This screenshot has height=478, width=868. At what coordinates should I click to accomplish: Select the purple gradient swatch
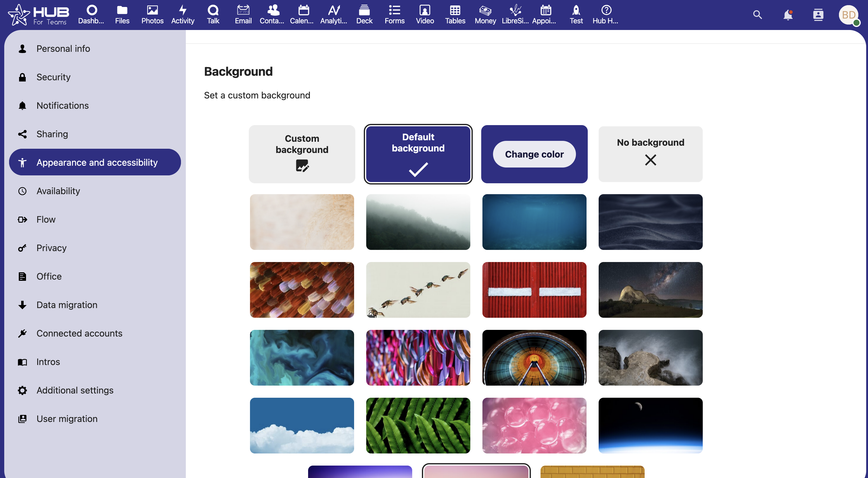pyautogui.click(x=360, y=472)
